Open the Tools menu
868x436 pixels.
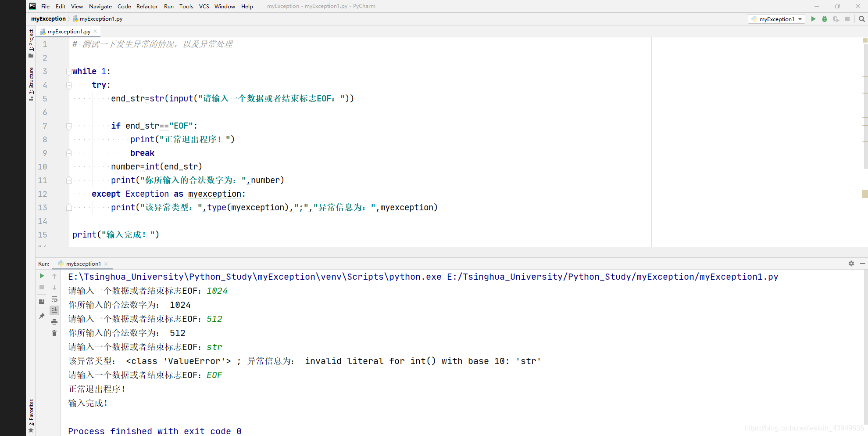click(186, 6)
